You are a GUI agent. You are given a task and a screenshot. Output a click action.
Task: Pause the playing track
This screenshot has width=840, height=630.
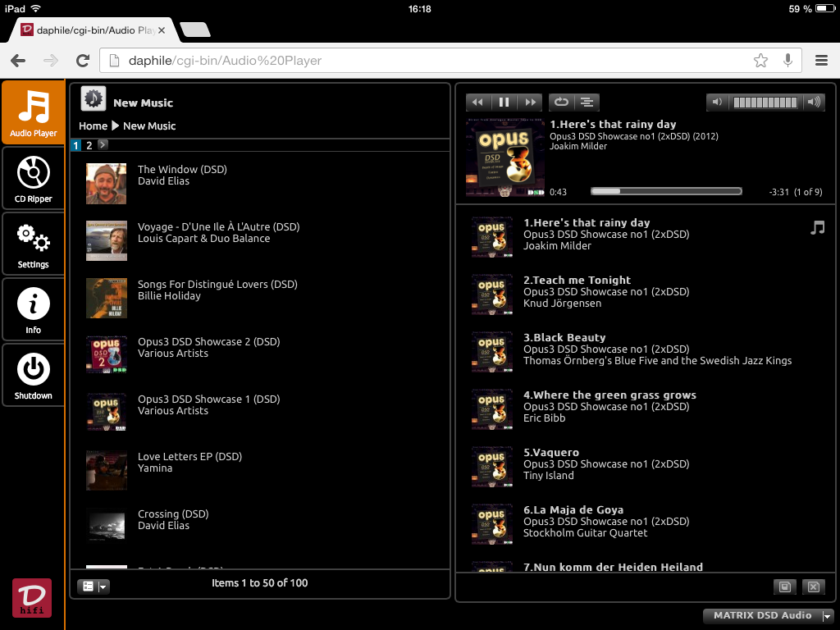point(504,103)
